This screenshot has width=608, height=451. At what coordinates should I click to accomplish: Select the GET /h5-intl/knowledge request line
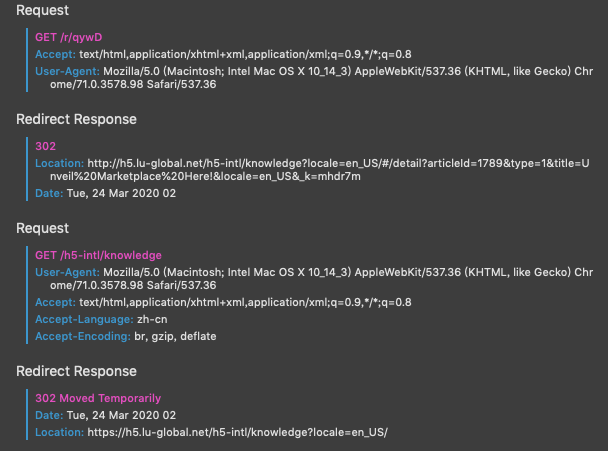[98, 255]
